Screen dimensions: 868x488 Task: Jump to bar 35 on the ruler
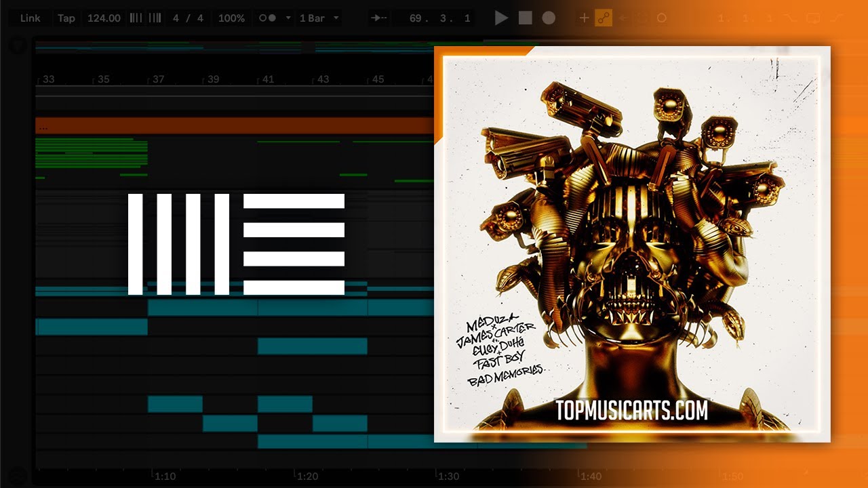tap(103, 79)
